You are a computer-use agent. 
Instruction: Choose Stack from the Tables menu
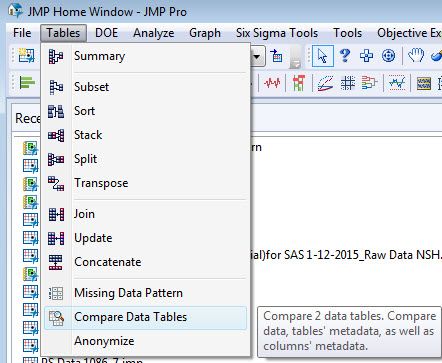[x=145, y=135]
